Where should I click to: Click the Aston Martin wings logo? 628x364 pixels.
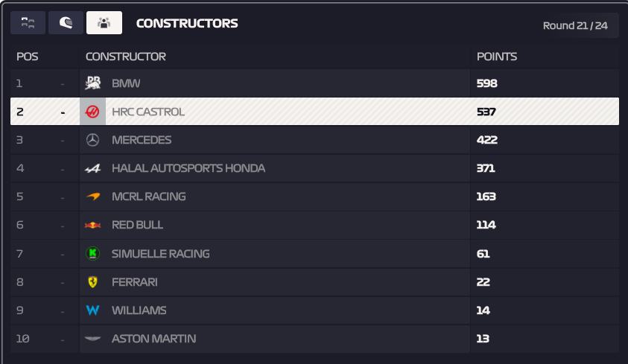click(x=92, y=339)
